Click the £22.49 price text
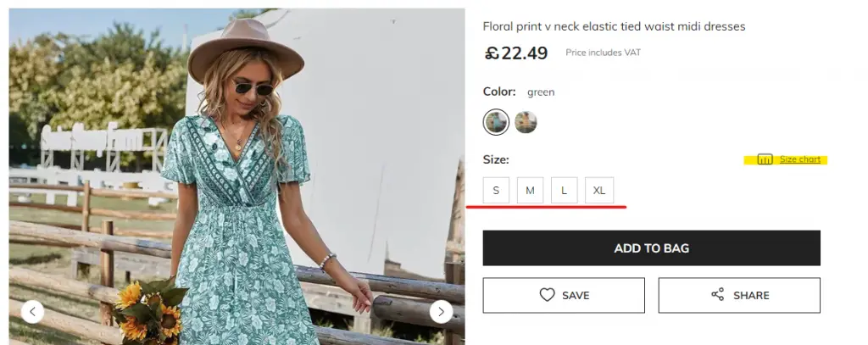Viewport: 868px width, 345px height. [516, 53]
